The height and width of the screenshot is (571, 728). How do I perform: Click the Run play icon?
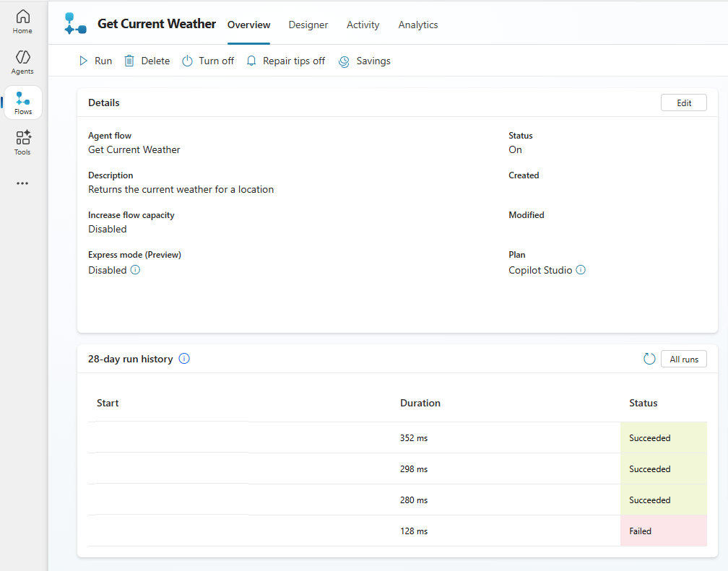click(83, 61)
